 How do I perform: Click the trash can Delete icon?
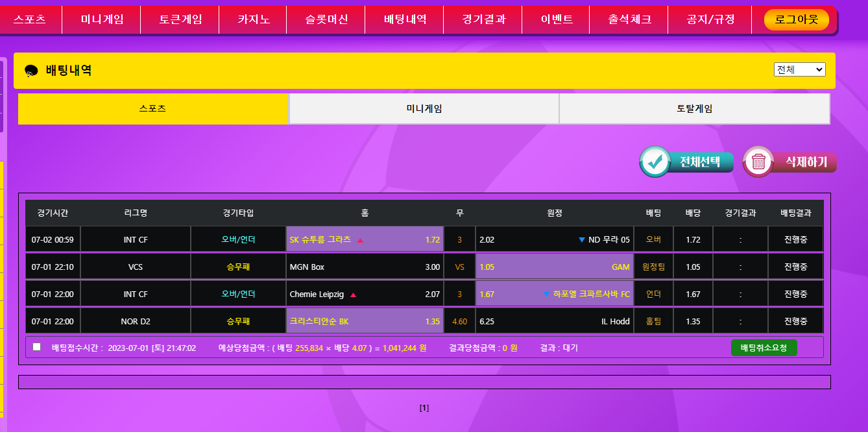click(x=758, y=162)
